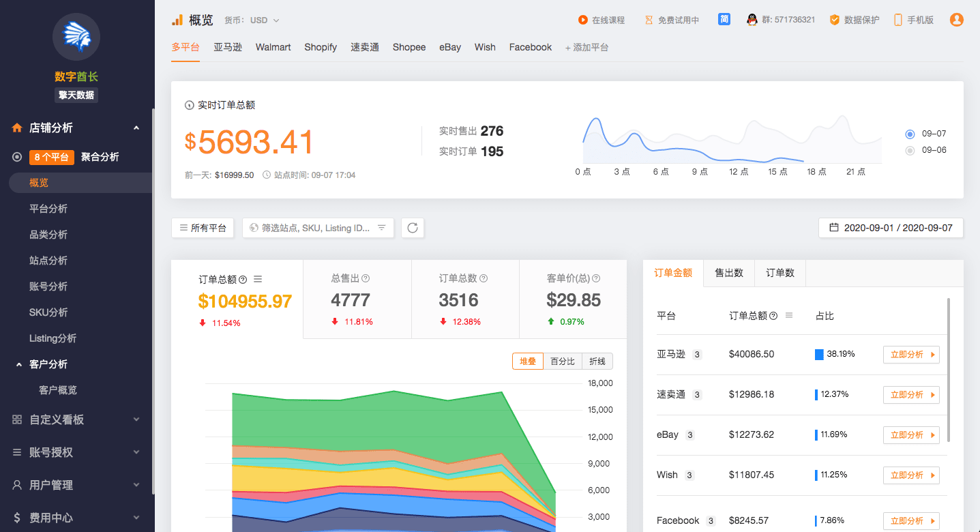Switch chart to 百分比 mode
The width and height of the screenshot is (980, 532).
point(563,361)
